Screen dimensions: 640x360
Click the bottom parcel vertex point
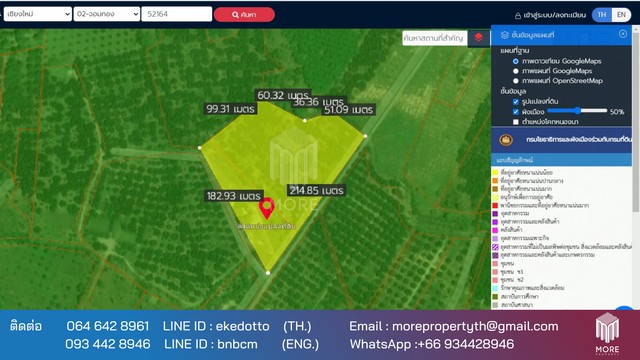pyautogui.click(x=268, y=273)
